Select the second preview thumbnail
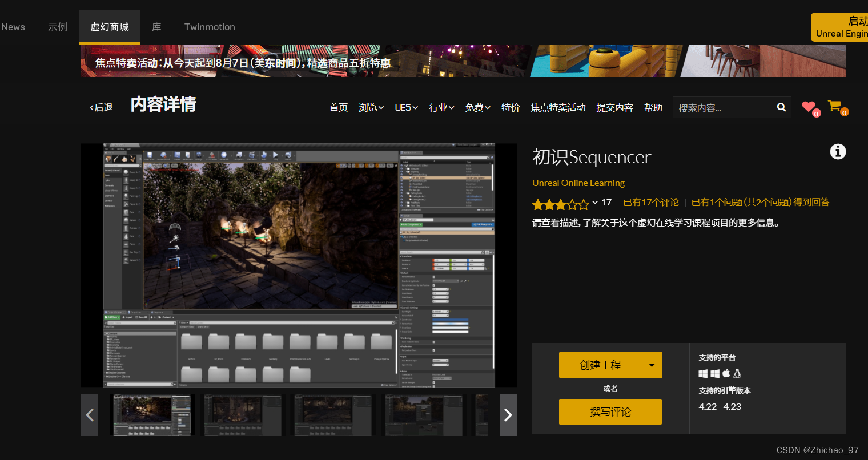The height and width of the screenshot is (460, 868). click(x=242, y=415)
